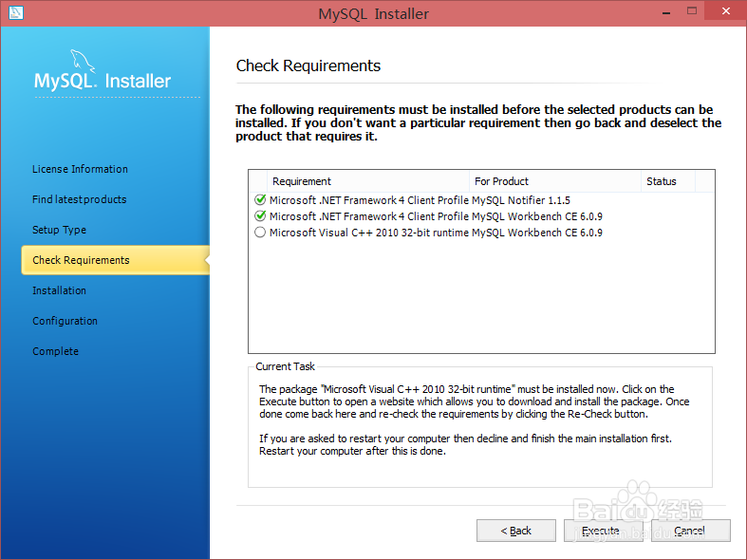Click the 'Current Task' group label
Viewport: 747px width, 560px height.
point(285,366)
